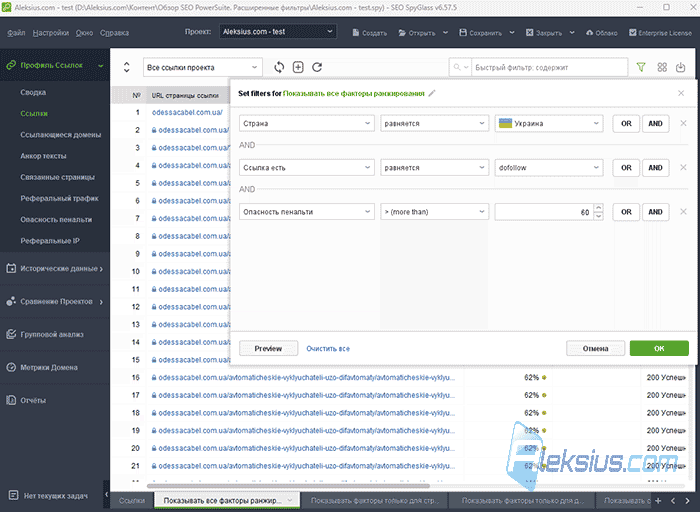Screen dimensions: 700x512
Task: Expand the dofollow value dropdown
Action: tap(549, 168)
